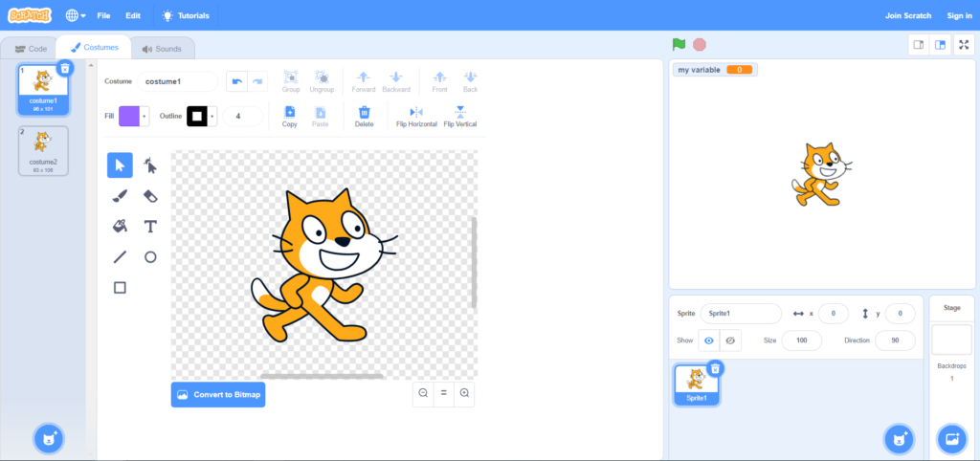Open the Outline color dropdown arrow
Screen dimensions: 980x461
213,116
